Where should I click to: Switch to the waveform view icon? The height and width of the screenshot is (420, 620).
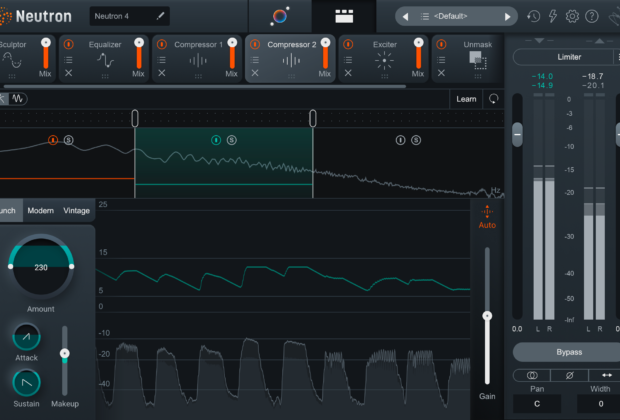[18, 98]
